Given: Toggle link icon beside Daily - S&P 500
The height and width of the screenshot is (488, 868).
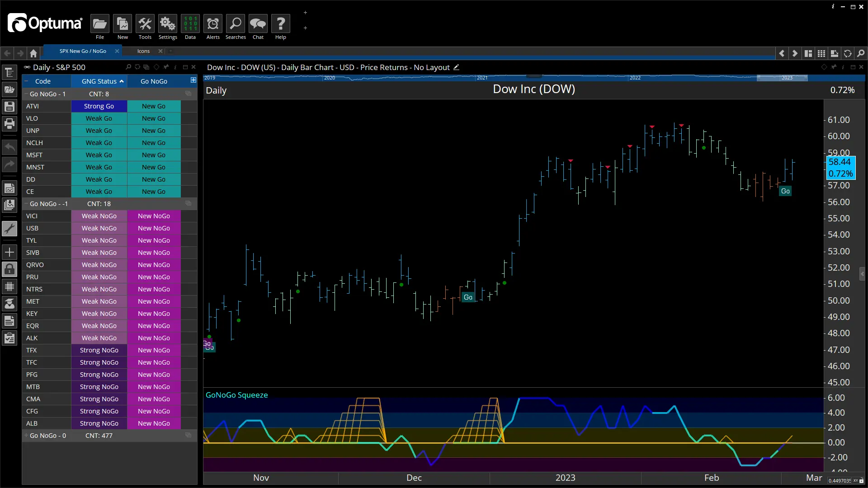Looking at the screenshot, I should (27, 67).
